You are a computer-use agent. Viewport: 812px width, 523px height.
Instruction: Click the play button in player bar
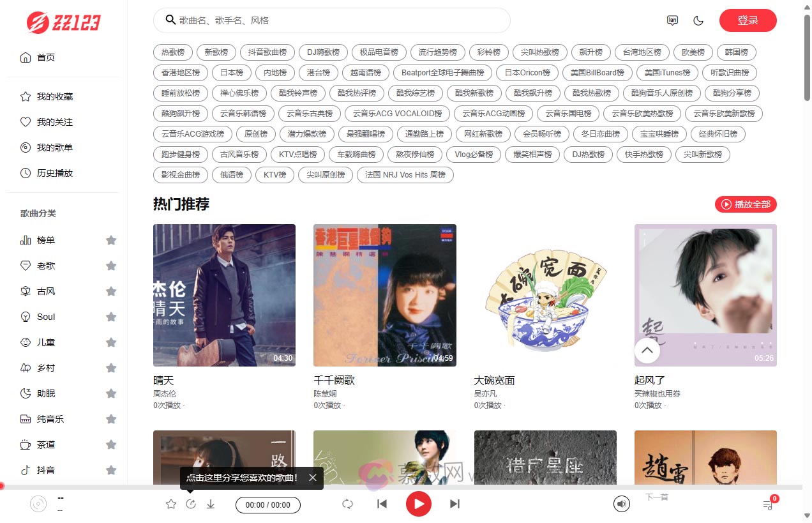click(x=419, y=504)
